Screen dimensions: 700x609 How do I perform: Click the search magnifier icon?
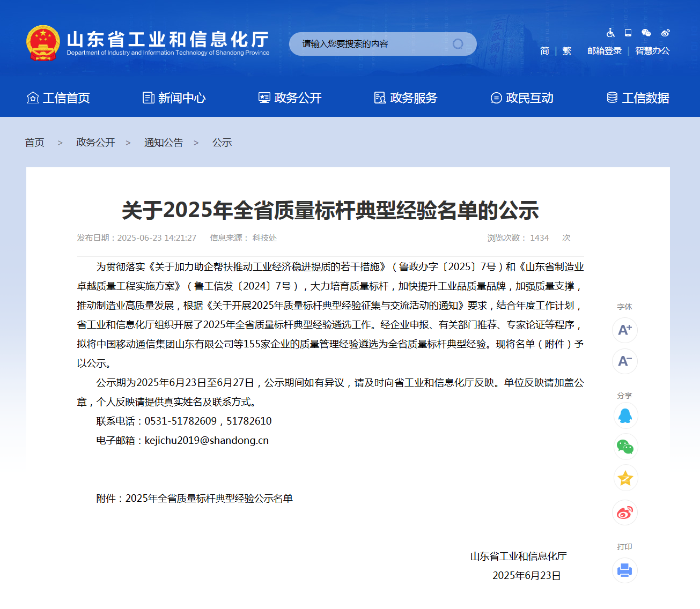click(x=458, y=44)
